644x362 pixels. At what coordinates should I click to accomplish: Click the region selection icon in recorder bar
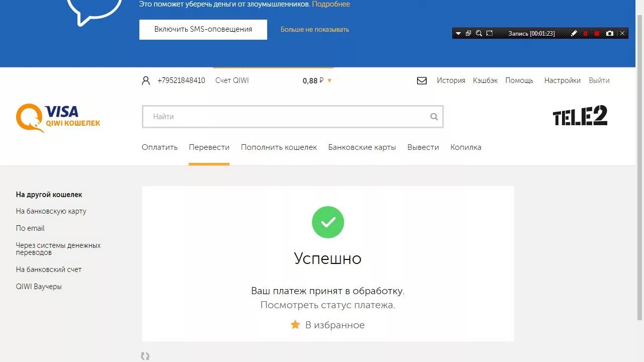(490, 34)
